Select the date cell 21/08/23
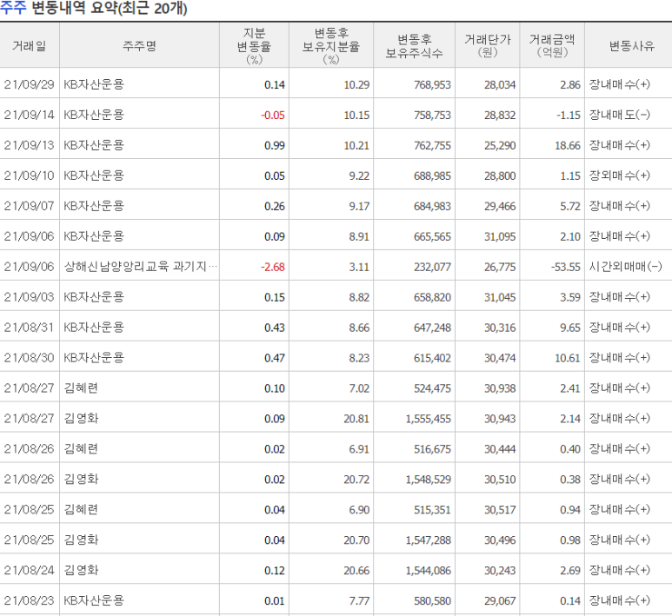The image size is (672, 616). (x=30, y=600)
